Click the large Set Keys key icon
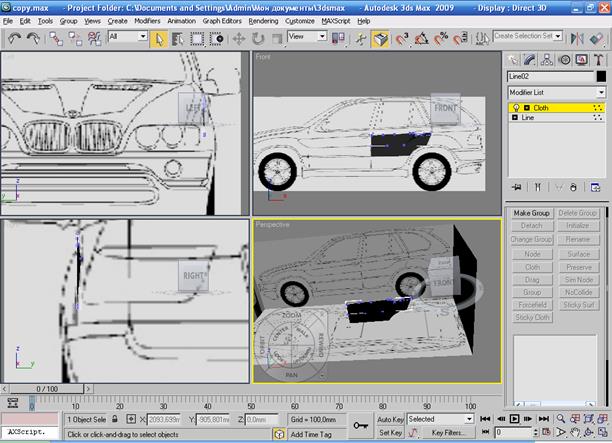This screenshot has width=612, height=443. click(361, 425)
